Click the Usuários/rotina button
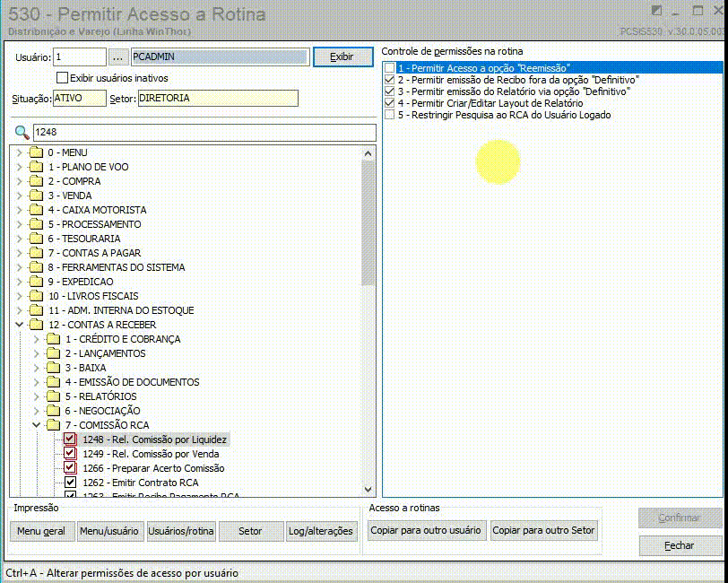 click(x=181, y=532)
